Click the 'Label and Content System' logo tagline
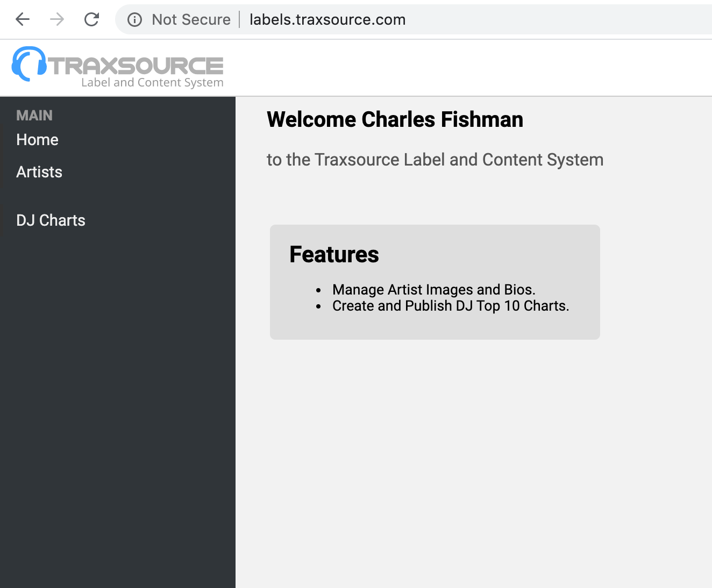 pos(152,82)
